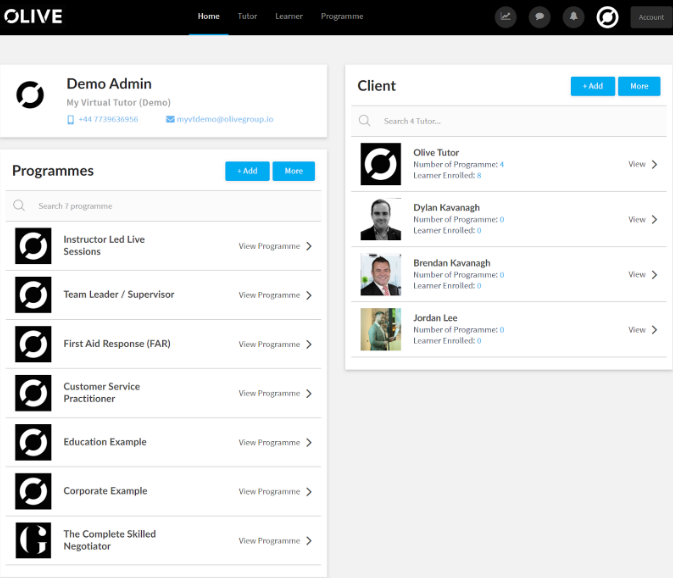The width and height of the screenshot is (673, 578).
Task: Expand Customer Service Practitioner chevron
Action: (x=309, y=393)
